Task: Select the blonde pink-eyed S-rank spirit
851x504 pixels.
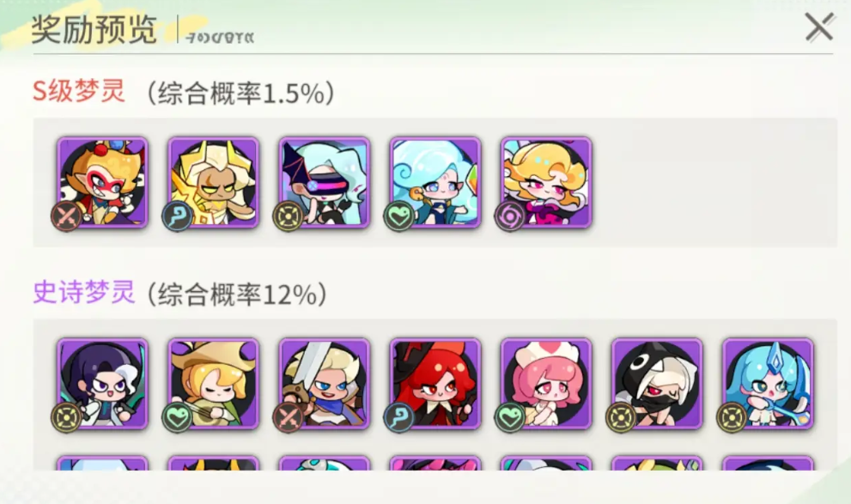Action: point(546,182)
